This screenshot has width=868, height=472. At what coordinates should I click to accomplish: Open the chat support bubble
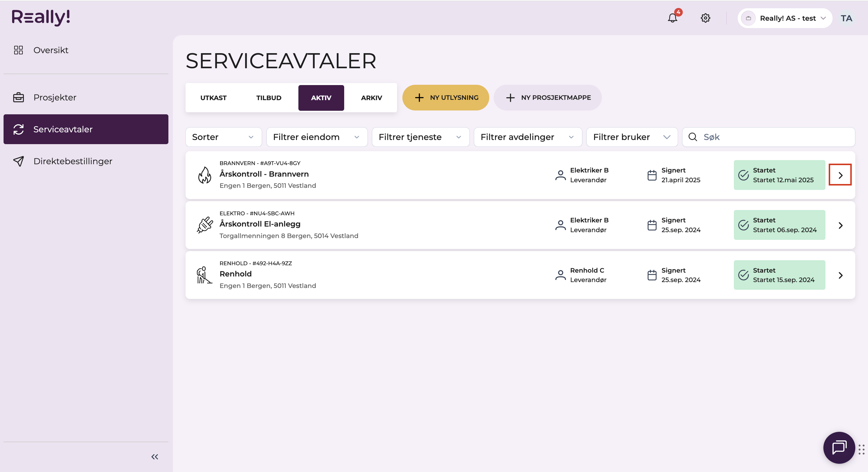(x=839, y=447)
